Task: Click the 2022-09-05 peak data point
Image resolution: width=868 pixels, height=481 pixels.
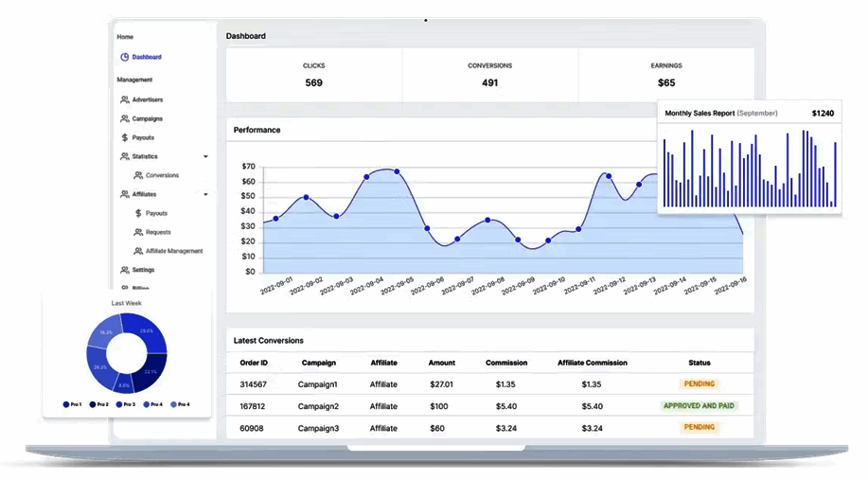Action: [397, 171]
